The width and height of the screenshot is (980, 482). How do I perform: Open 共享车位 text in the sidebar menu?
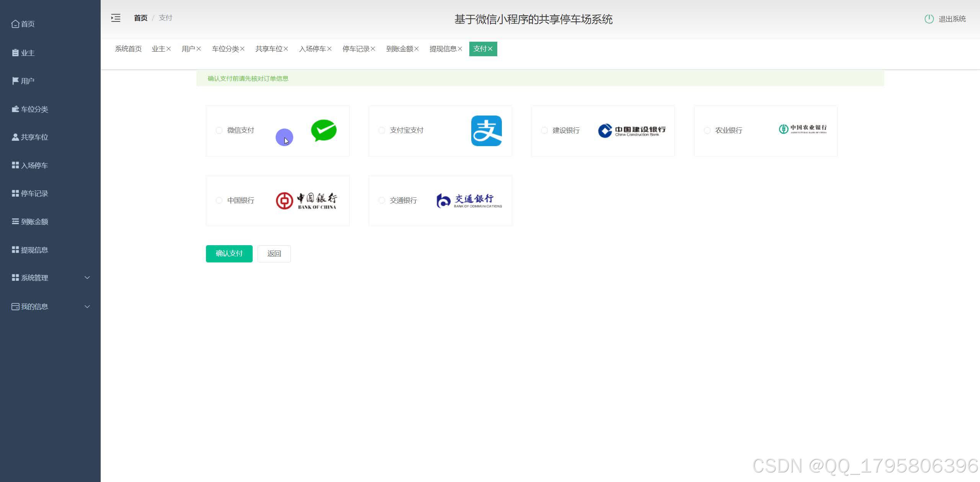(34, 137)
